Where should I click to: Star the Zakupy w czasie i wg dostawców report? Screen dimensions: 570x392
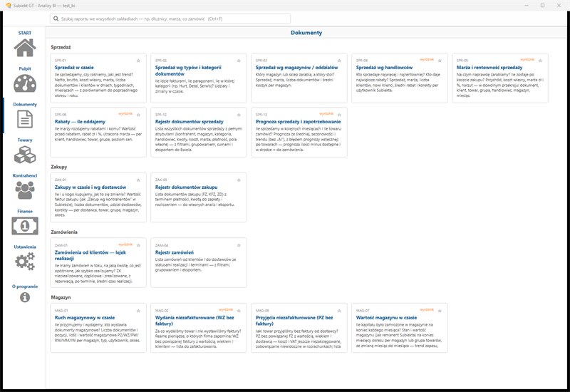click(138, 180)
